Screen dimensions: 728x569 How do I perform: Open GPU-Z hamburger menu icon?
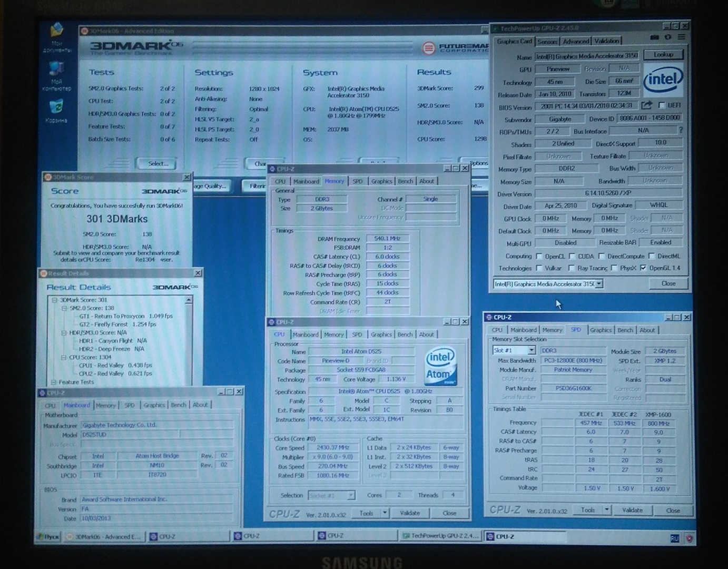(681, 37)
